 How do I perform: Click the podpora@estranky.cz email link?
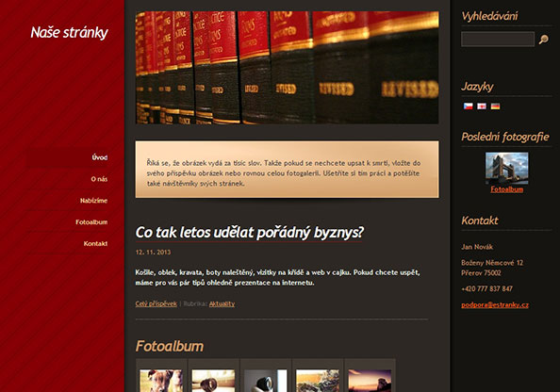[495, 304]
